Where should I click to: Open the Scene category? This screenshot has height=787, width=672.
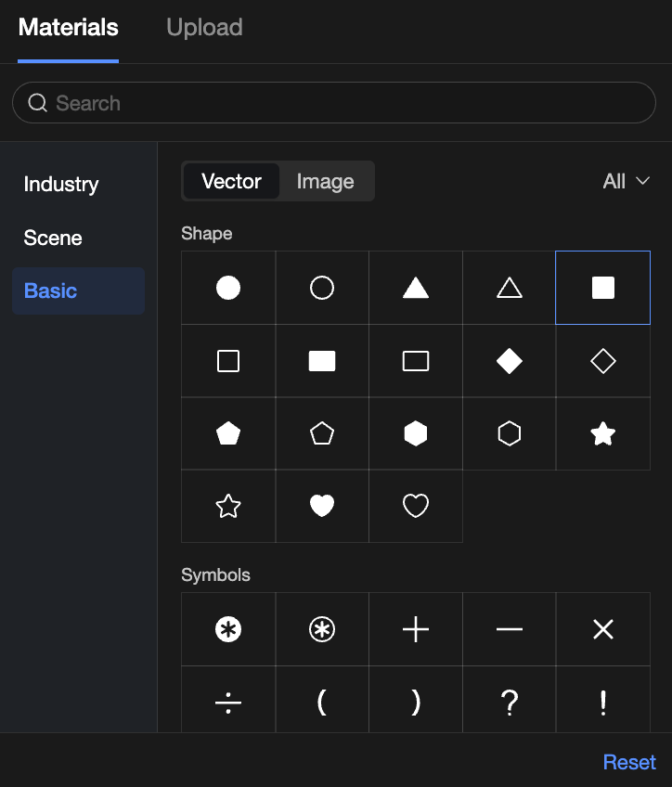coord(53,238)
